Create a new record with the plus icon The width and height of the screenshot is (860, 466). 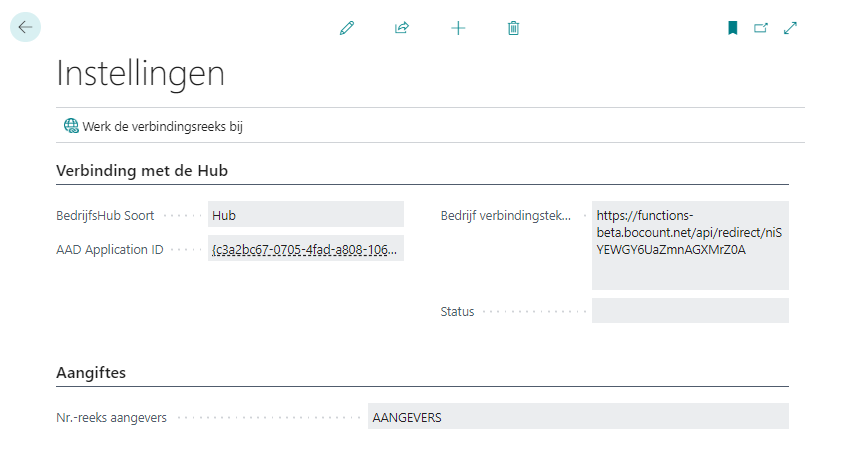pos(458,28)
